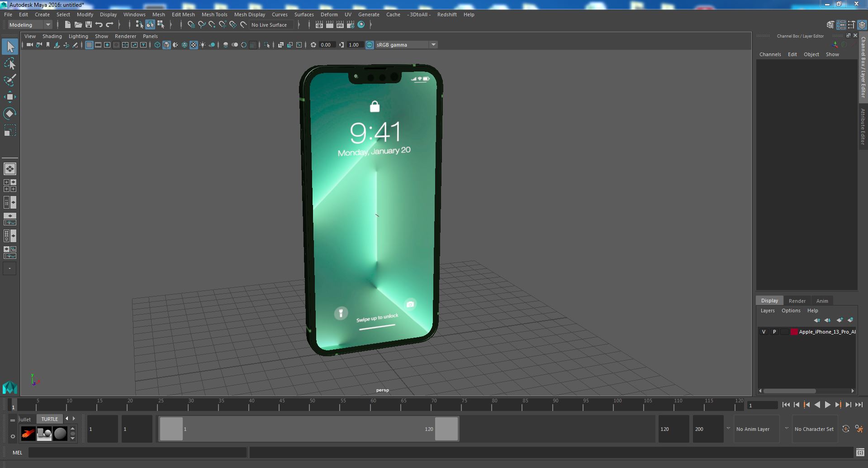Select four-view pane layout
The image size is (868, 468).
(10, 186)
